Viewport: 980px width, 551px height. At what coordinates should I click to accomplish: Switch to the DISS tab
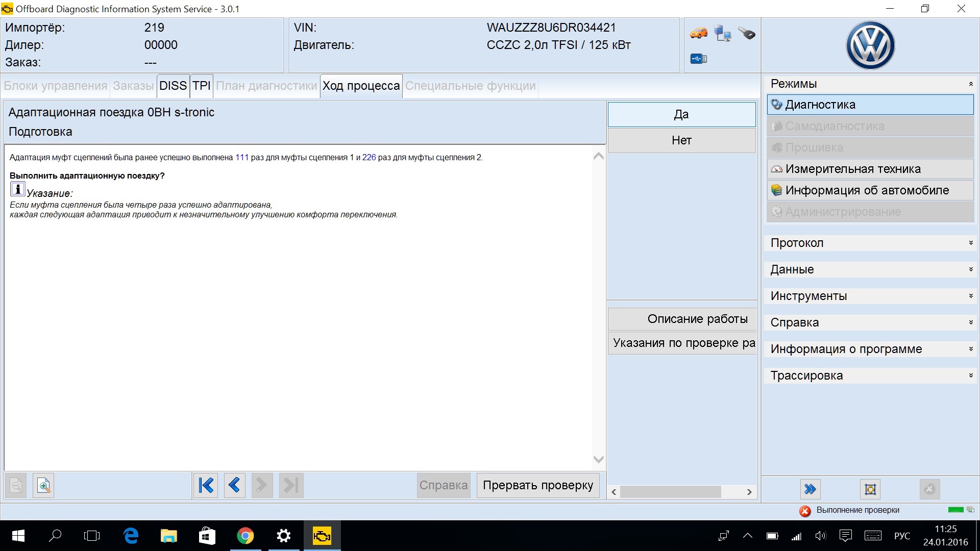(173, 86)
